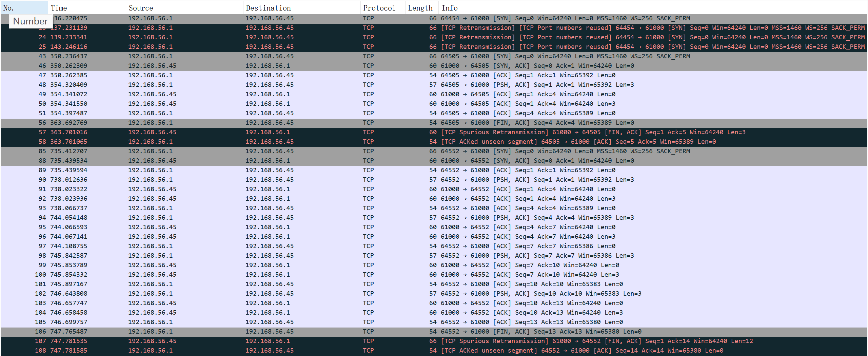The image size is (868, 356).
Task: Select packet 107 Spurious Retransmission row
Action: (x=434, y=341)
